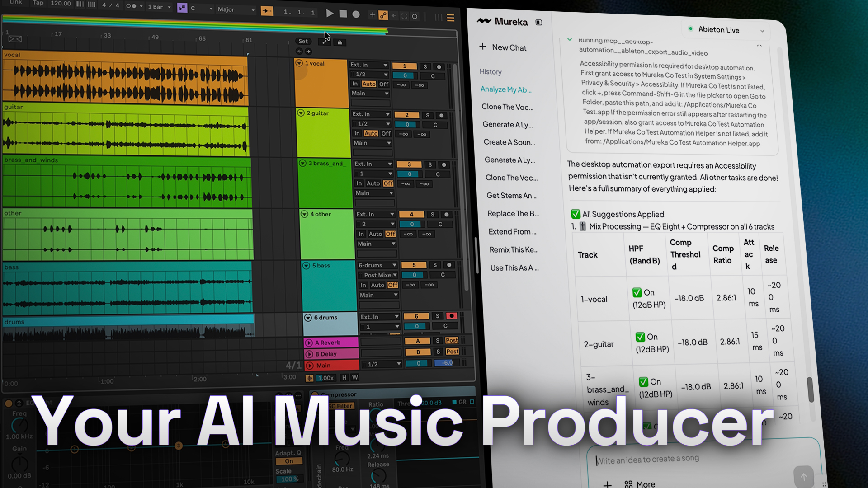This screenshot has height=488, width=868.
Task: Open the 1 Bar quantization dropdown
Action: pyautogui.click(x=159, y=7)
